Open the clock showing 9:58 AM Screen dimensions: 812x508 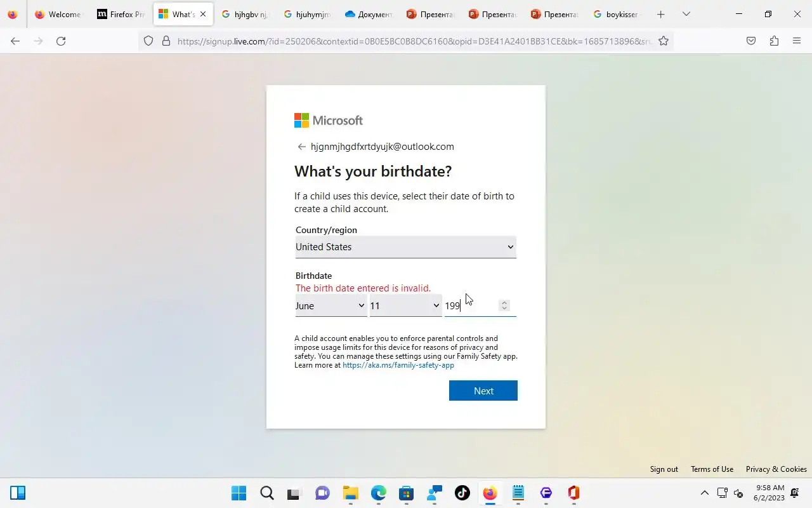[770, 493]
